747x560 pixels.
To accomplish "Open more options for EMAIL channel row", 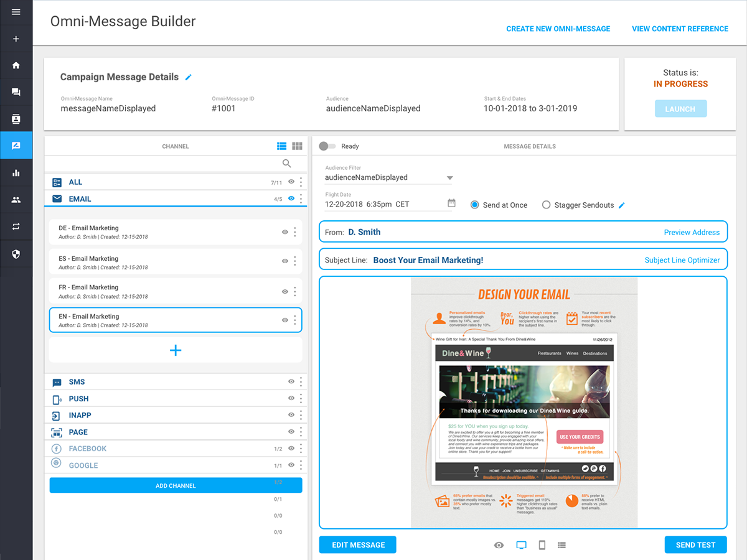I will [x=301, y=199].
